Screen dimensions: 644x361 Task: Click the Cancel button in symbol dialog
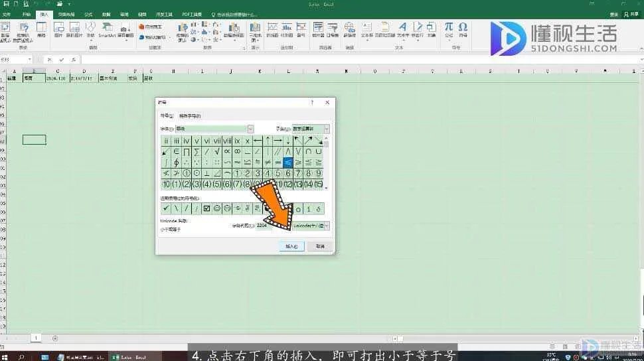[x=321, y=246]
